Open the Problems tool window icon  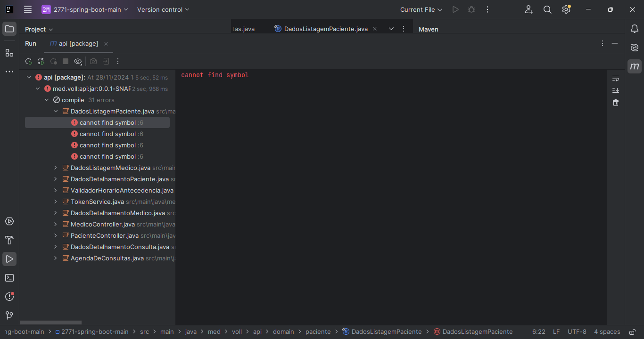pos(9,297)
